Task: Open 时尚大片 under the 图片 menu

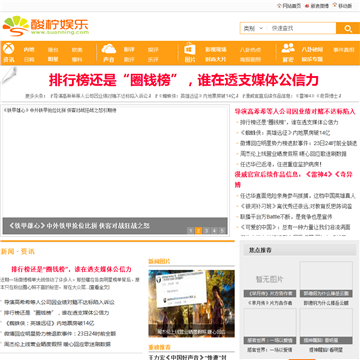Action: point(216,60)
